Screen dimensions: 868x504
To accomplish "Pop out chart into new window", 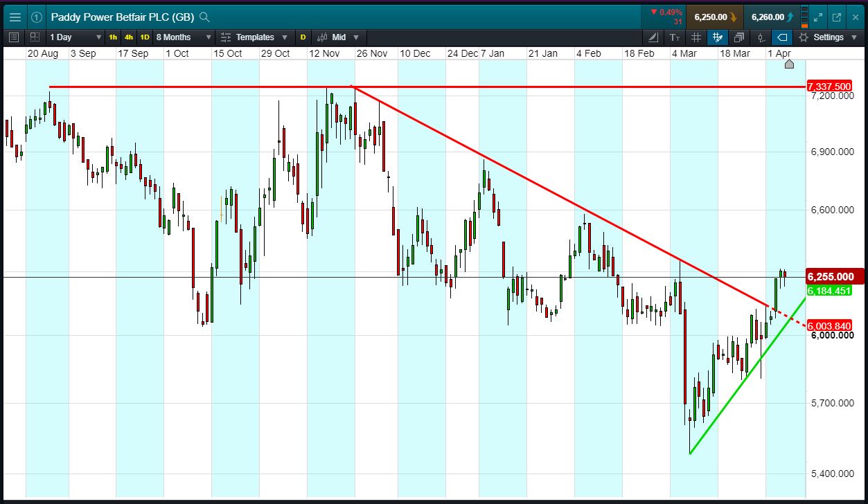I will pos(836,17).
